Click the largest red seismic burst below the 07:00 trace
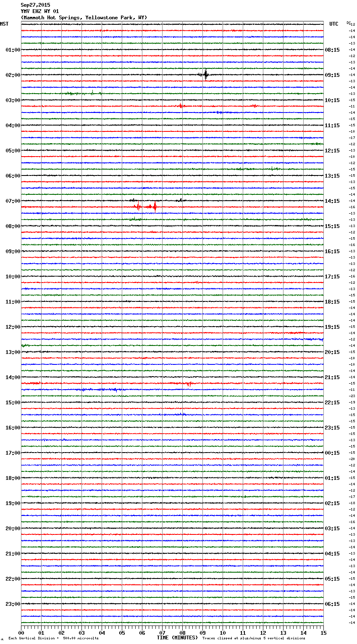Viewport: 357px width, 644px height. click(155, 206)
